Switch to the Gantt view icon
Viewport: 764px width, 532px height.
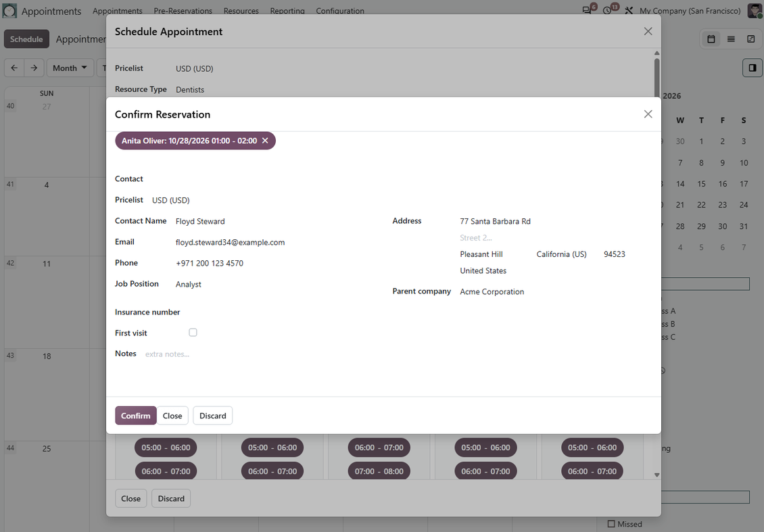pos(751,39)
